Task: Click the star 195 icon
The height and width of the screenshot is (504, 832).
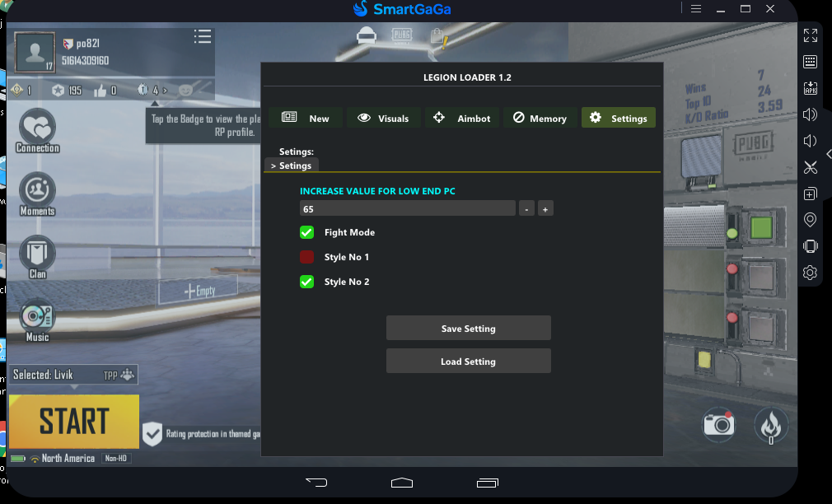Action: [58, 91]
